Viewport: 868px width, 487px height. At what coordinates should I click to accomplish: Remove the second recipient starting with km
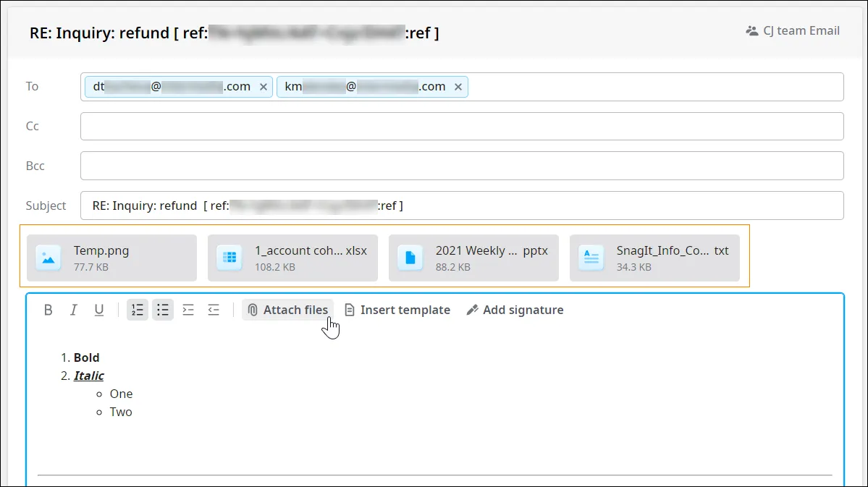point(458,87)
